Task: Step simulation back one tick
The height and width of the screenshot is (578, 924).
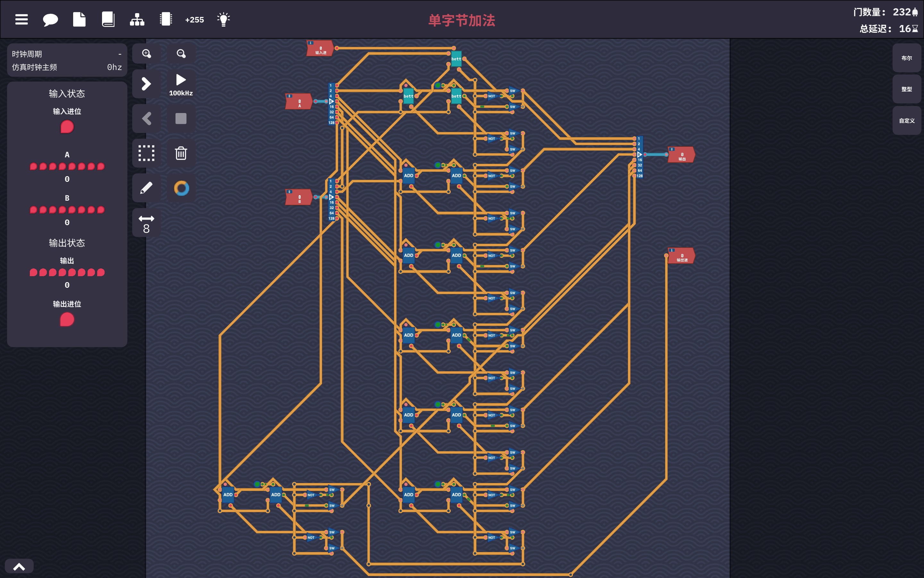Action: tap(147, 118)
